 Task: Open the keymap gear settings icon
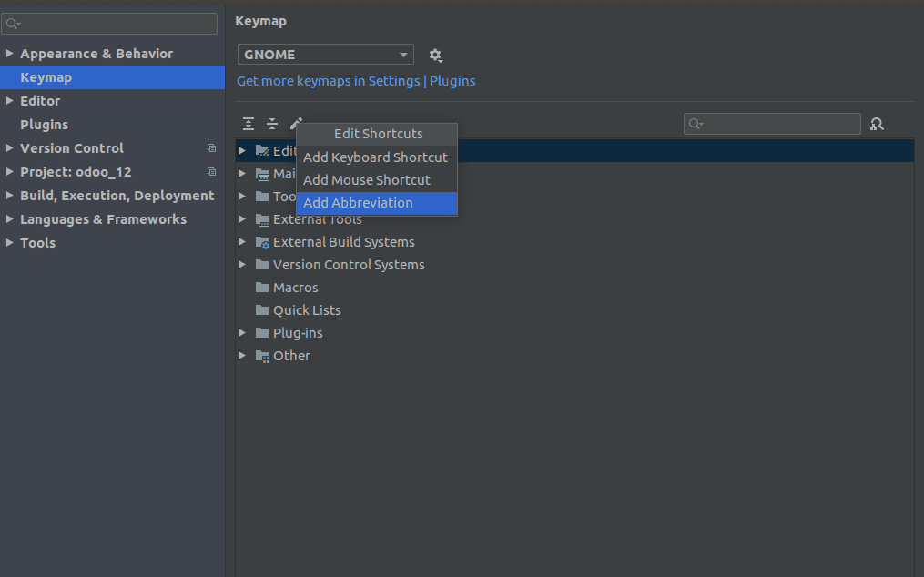[x=435, y=55]
